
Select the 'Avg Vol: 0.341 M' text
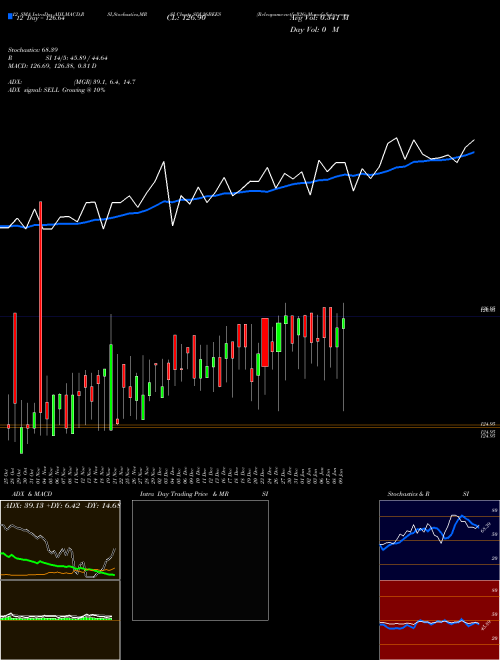pos(319,18)
